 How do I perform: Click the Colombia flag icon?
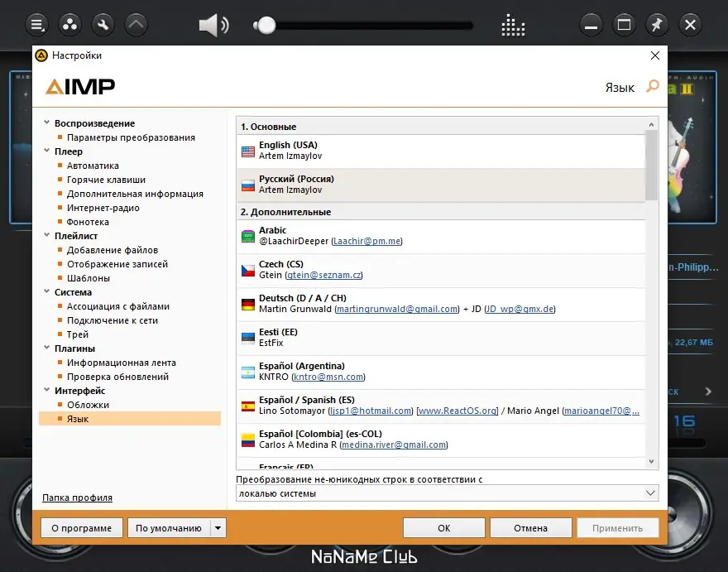tap(248, 440)
